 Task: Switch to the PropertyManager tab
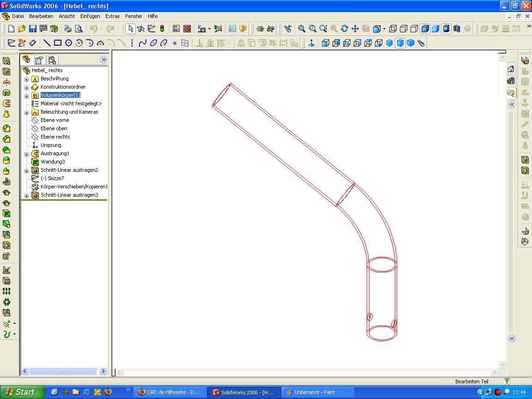(x=39, y=60)
